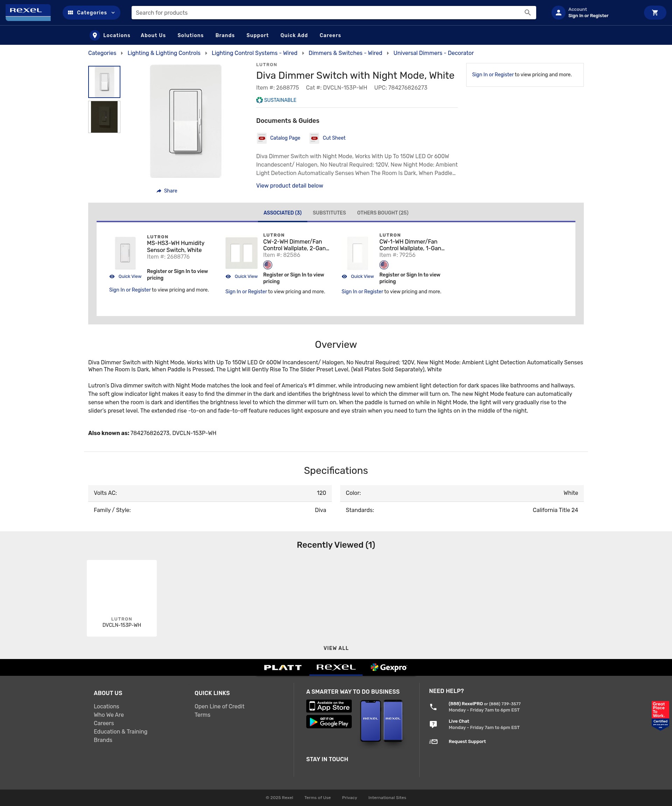The image size is (672, 806).
Task: Click USA flag icon on CW-2-WH
Action: click(267, 265)
